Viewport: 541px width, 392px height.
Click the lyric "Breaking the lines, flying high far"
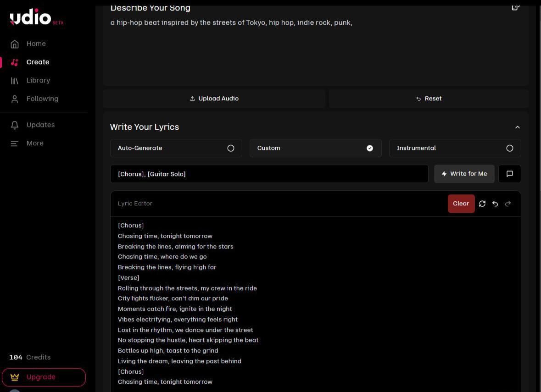coord(167,267)
